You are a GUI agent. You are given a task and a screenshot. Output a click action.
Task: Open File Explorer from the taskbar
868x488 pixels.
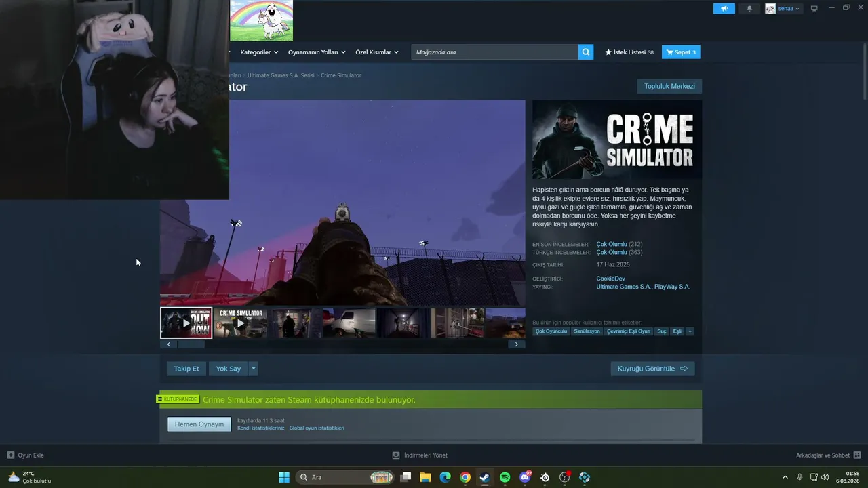(x=425, y=477)
